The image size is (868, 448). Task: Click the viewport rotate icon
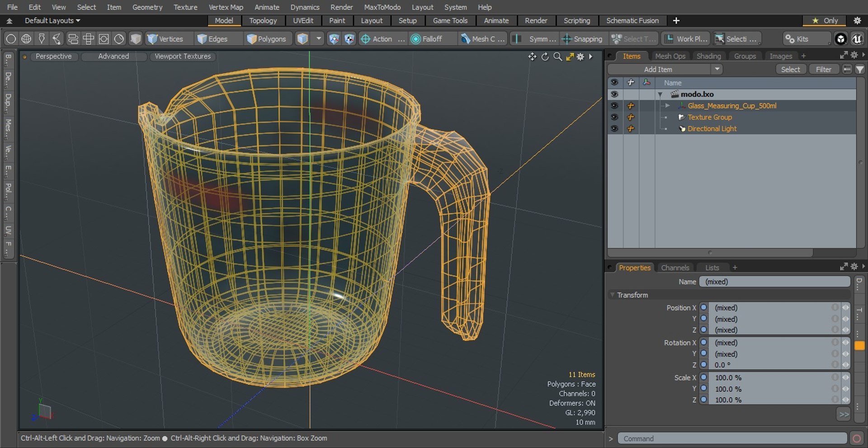pyautogui.click(x=545, y=57)
